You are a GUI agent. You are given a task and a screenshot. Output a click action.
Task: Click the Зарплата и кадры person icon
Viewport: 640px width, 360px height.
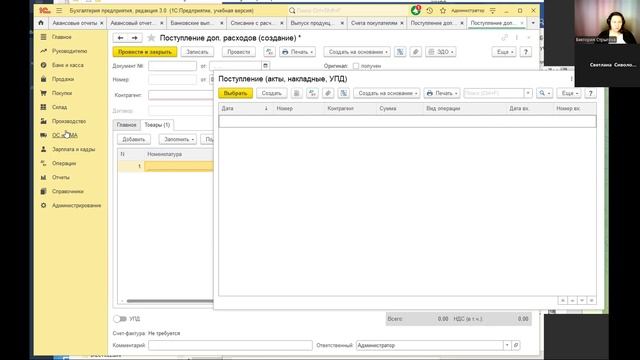point(44,149)
